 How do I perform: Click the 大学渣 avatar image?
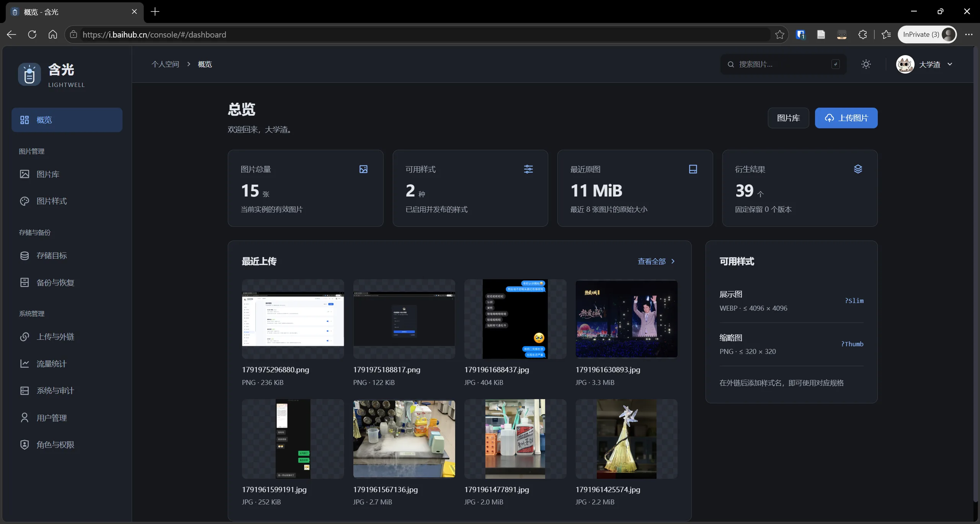point(905,64)
